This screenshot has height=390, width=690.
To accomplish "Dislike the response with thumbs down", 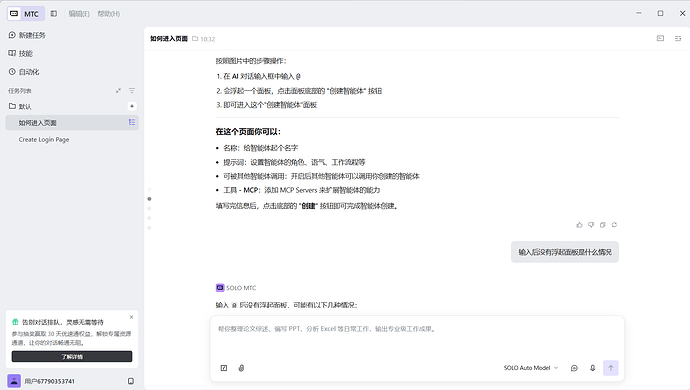I will pos(591,225).
